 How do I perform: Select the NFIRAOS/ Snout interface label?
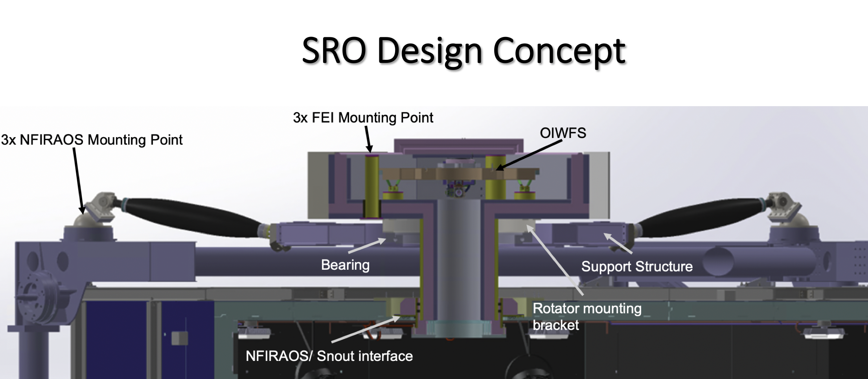coord(329,356)
